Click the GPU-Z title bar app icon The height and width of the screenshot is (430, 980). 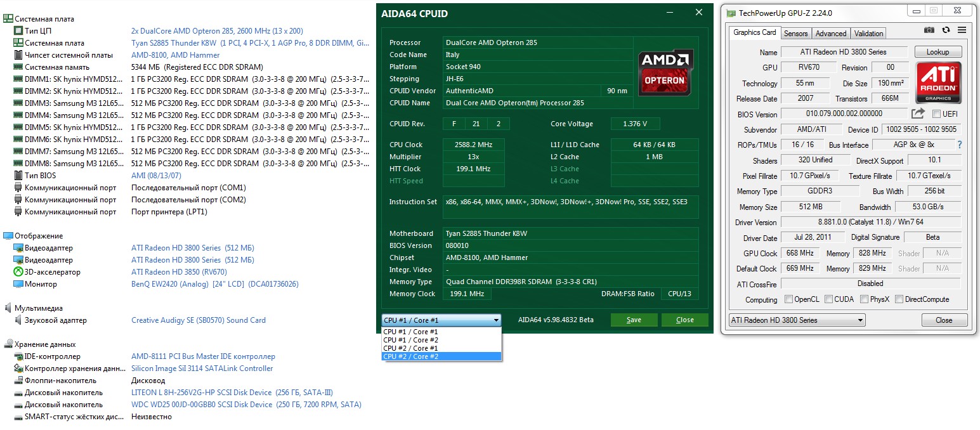[731, 13]
